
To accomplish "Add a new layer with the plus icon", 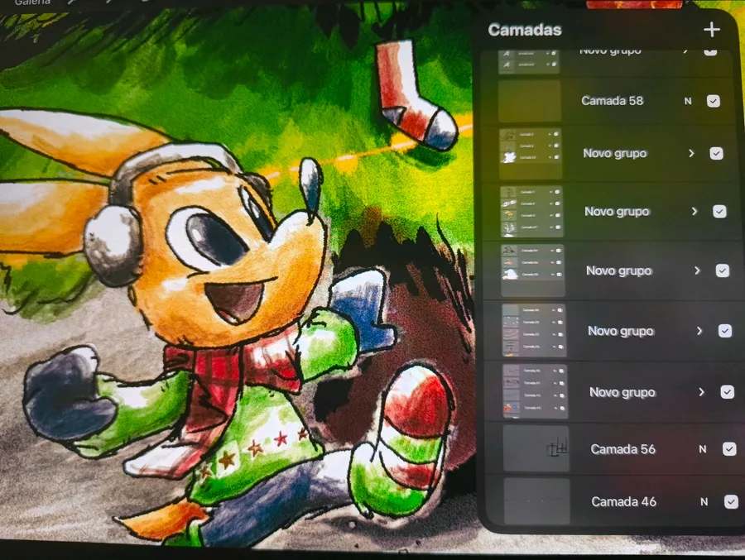I will [711, 30].
